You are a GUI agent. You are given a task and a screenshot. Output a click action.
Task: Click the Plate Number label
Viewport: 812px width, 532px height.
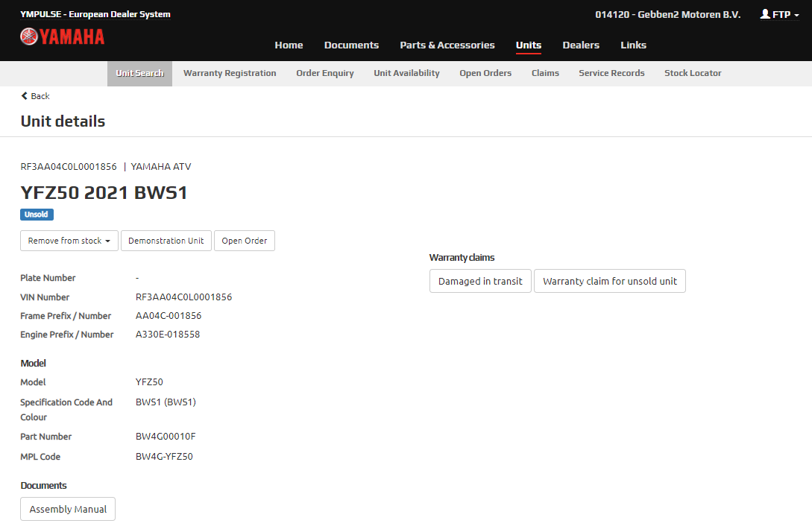click(x=48, y=278)
